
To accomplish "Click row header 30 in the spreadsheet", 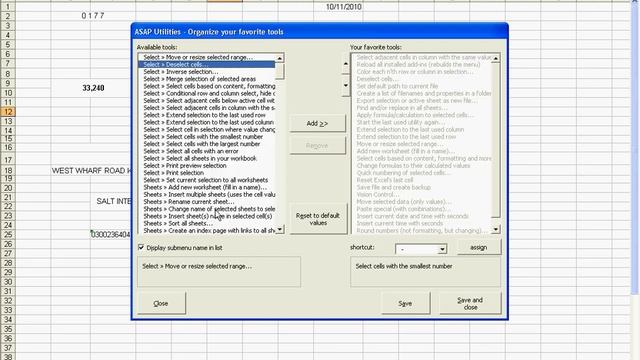I will 8,282.
